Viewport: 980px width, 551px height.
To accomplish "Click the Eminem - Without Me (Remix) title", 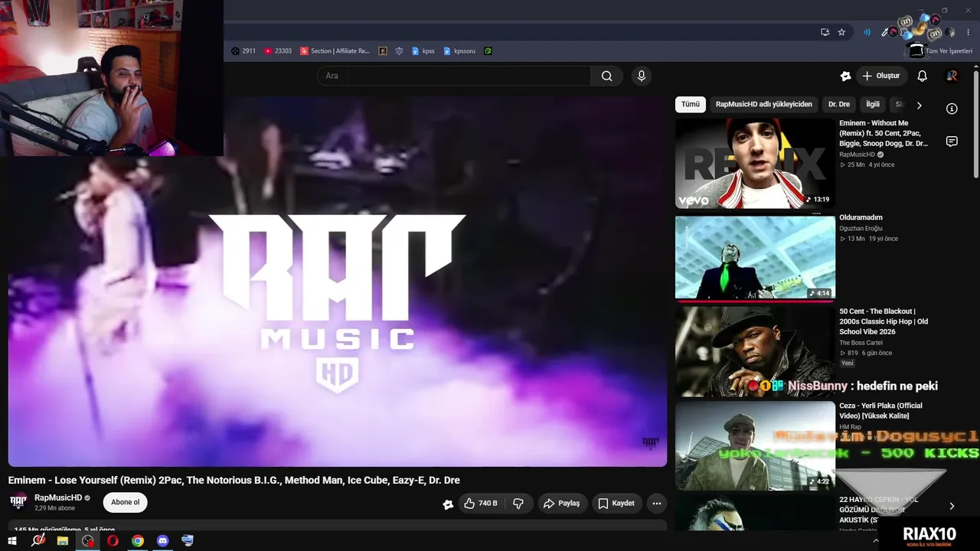I will point(884,133).
